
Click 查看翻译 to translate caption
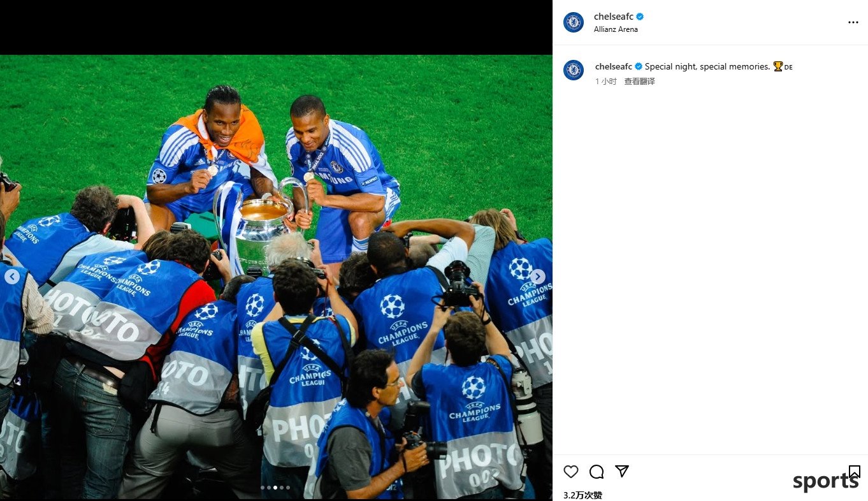click(x=639, y=82)
